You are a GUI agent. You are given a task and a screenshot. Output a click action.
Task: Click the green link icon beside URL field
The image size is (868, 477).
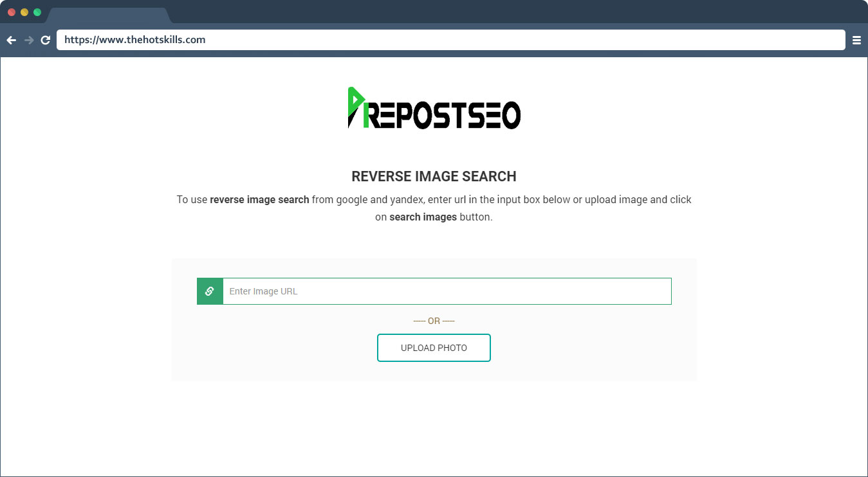tap(210, 291)
